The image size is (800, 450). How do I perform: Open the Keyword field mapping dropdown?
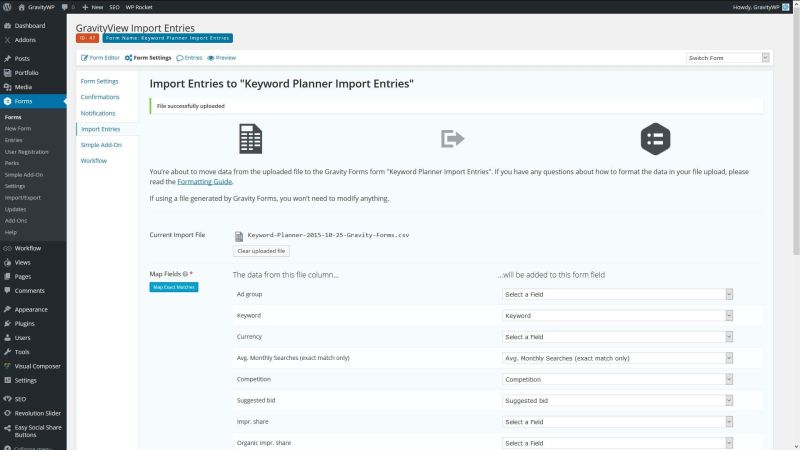[x=617, y=316]
